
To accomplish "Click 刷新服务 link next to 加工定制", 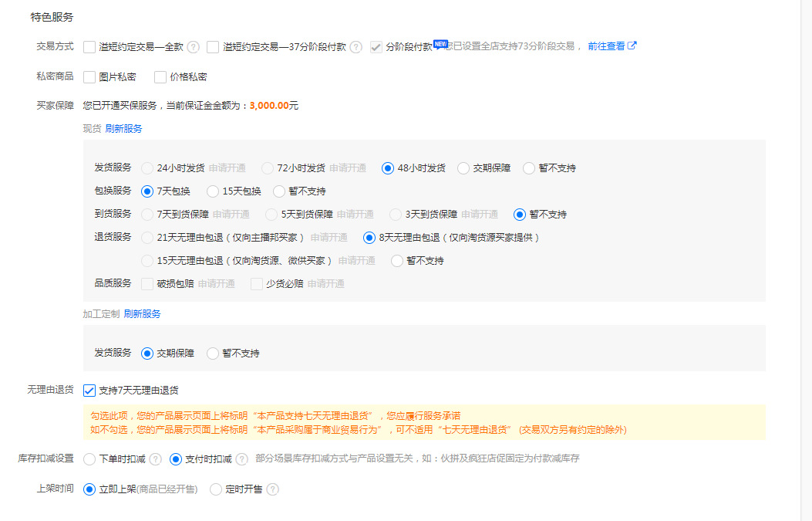I will pyautogui.click(x=142, y=314).
